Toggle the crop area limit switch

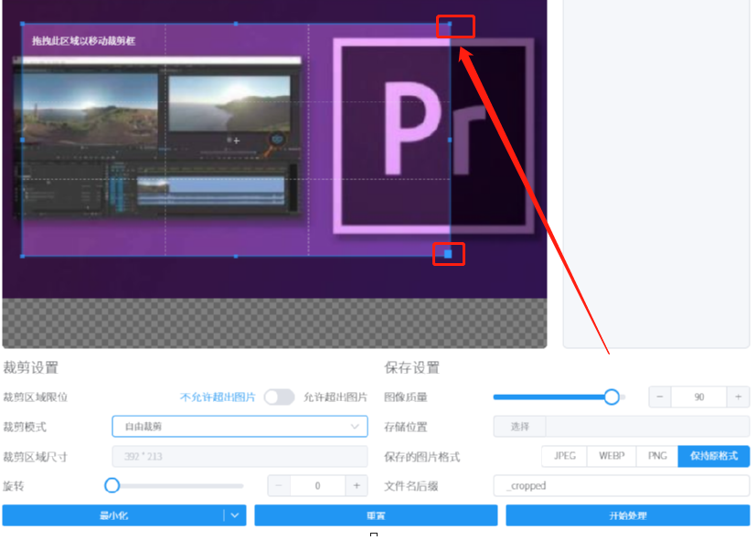[279, 397]
